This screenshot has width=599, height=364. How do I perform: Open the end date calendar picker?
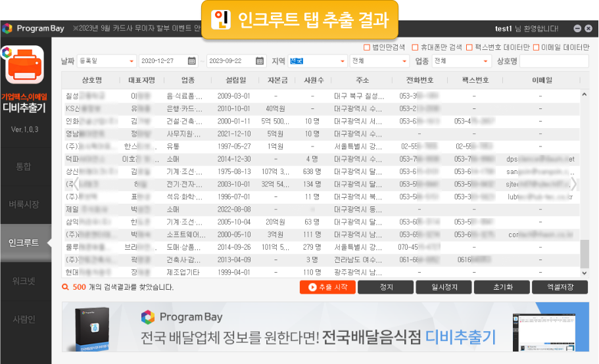(x=259, y=60)
